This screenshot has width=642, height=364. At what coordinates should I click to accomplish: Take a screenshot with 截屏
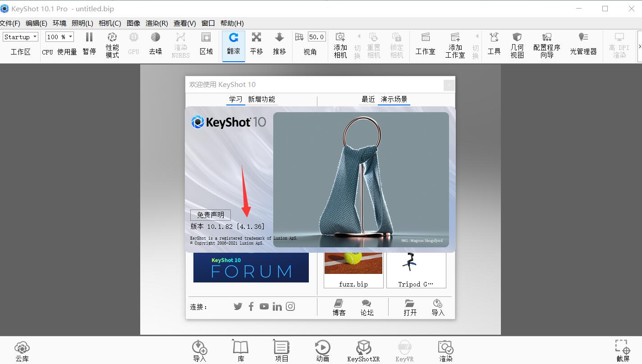pyautogui.click(x=623, y=351)
